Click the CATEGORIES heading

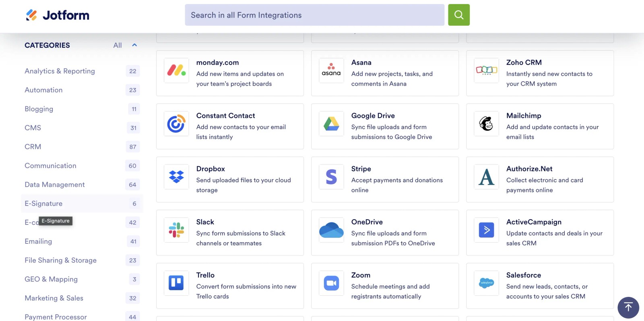click(x=47, y=45)
